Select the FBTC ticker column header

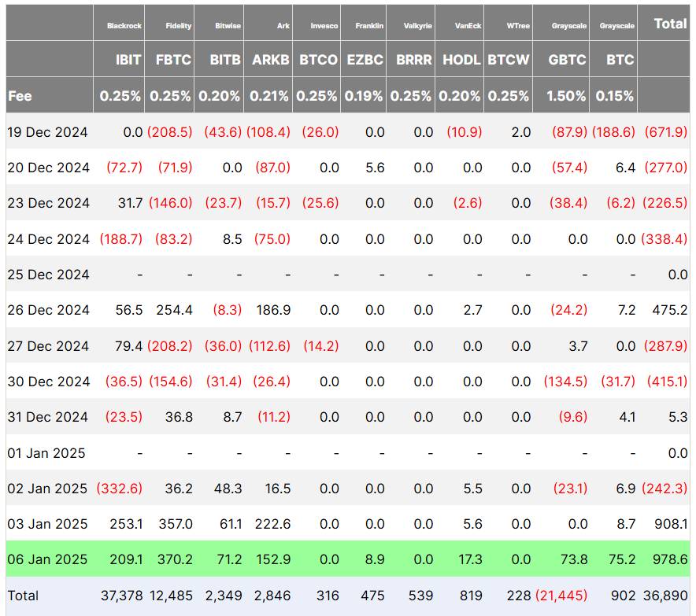click(x=173, y=60)
